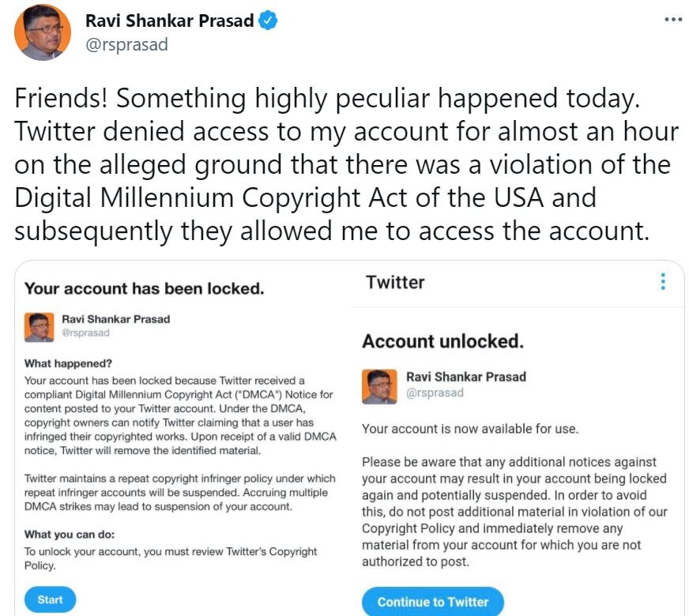Open the @rsprasad handle link
This screenshot has height=616, width=689.
pyautogui.click(x=126, y=44)
